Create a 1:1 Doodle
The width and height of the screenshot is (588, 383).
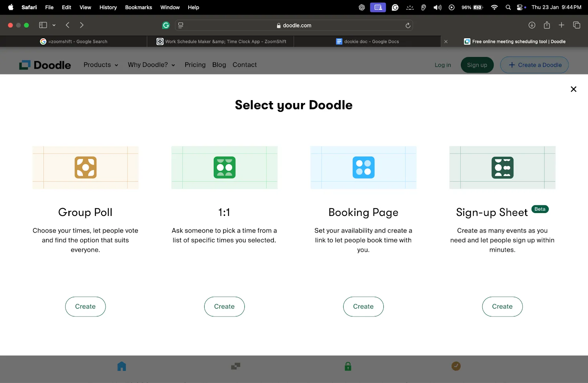(x=225, y=306)
